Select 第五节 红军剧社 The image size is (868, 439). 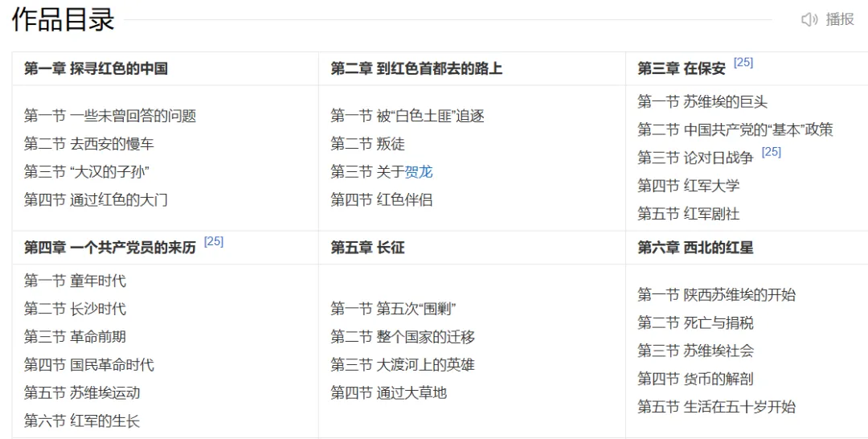tap(688, 214)
